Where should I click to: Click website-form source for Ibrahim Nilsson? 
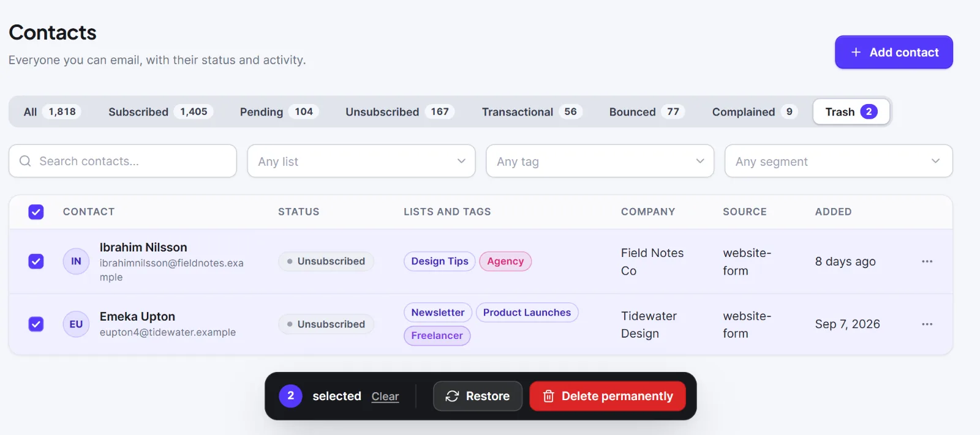[747, 262]
